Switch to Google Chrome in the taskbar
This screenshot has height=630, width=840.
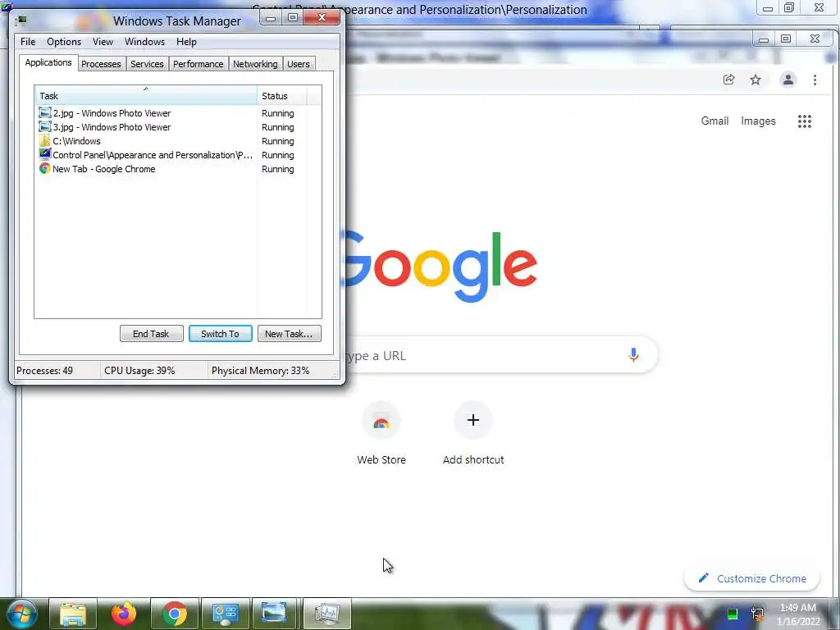tap(175, 614)
